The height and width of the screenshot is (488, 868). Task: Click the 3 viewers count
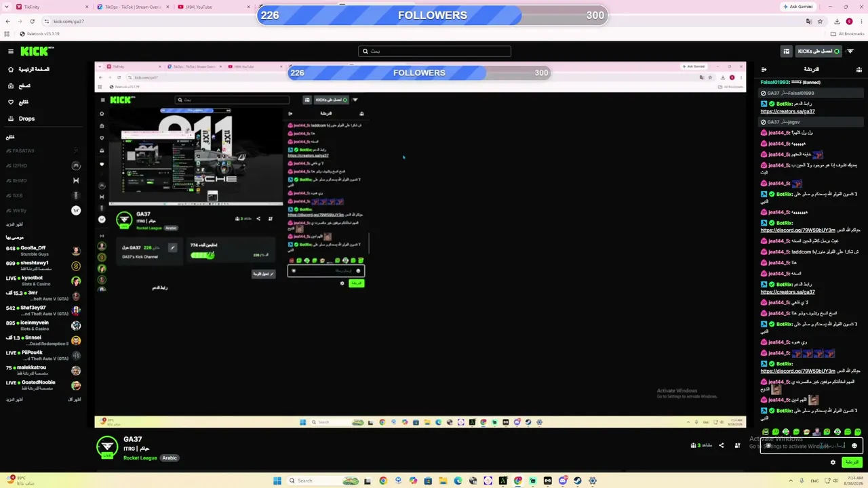pyautogui.click(x=701, y=445)
